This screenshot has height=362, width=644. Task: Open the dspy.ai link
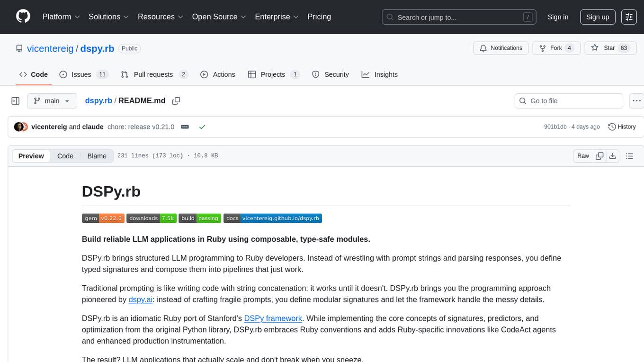[x=141, y=299]
